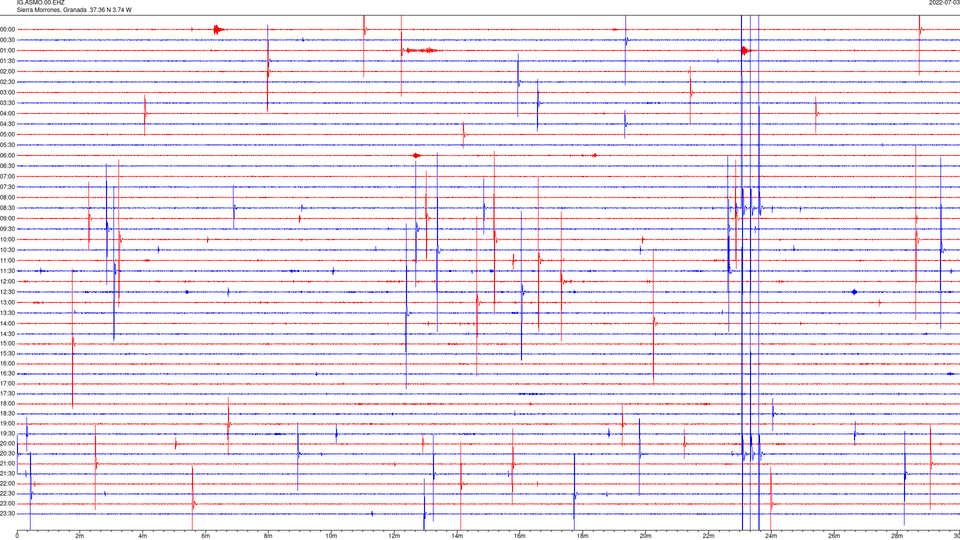Click the 00:30 trace time label
Viewport: 960px width, 540px height.
point(8,40)
